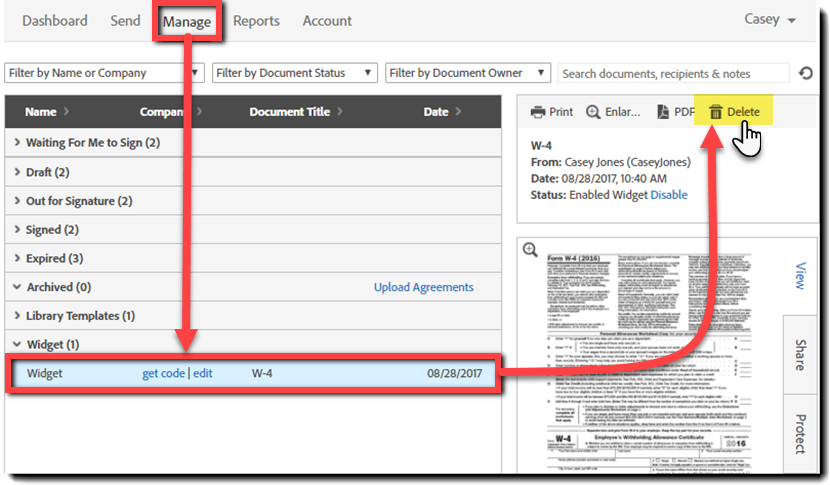Click the edit link in Widget row
The width and height of the screenshot is (830, 485).
202,373
